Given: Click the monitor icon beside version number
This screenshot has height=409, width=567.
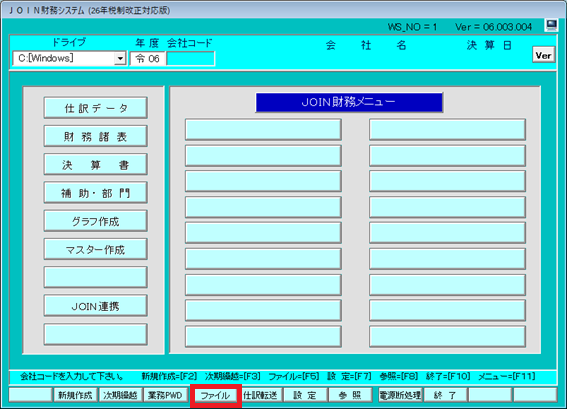Looking at the screenshot, I should [551, 25].
